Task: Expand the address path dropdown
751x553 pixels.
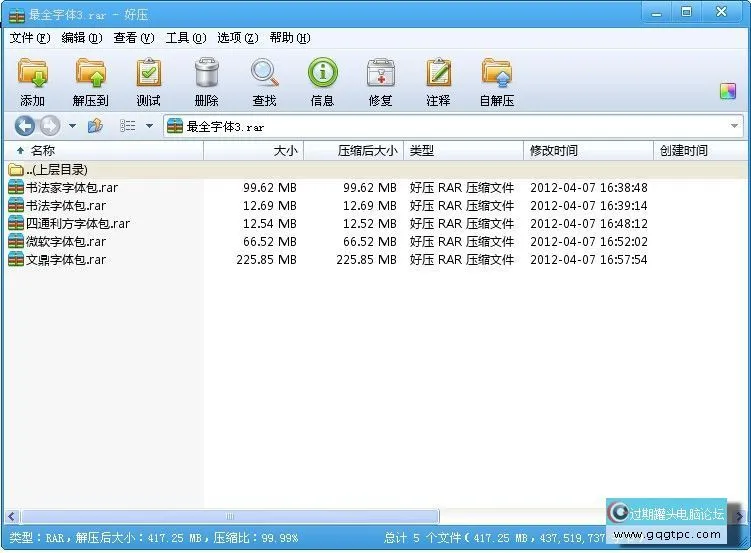Action: tap(734, 126)
